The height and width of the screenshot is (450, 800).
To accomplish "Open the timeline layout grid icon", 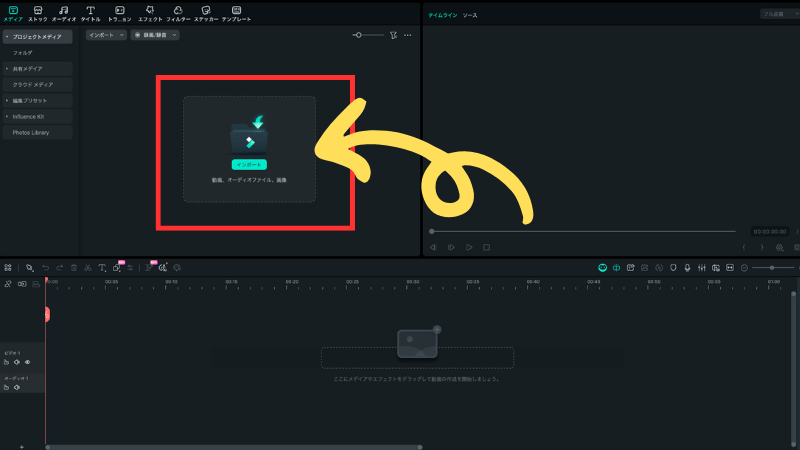I will [8, 268].
